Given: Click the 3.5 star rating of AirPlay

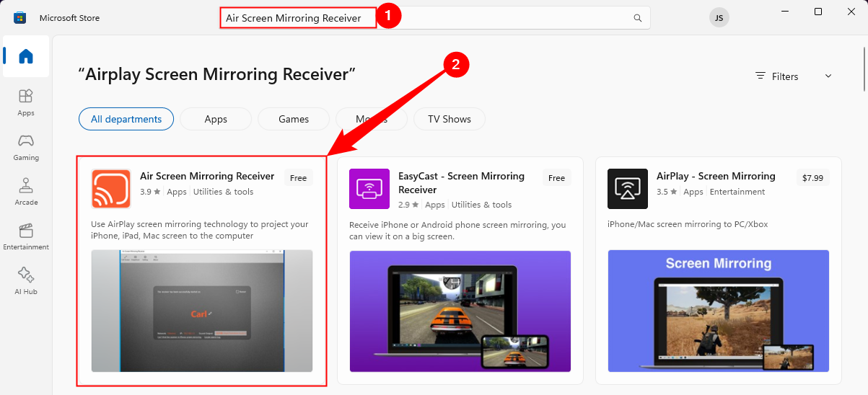Looking at the screenshot, I should [x=667, y=192].
